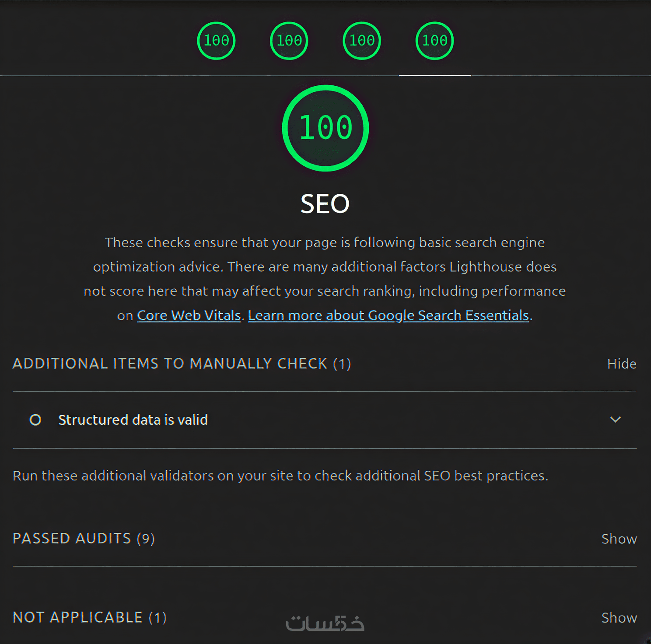
Task: Click the circle icon beside Structured data
Action: point(35,420)
